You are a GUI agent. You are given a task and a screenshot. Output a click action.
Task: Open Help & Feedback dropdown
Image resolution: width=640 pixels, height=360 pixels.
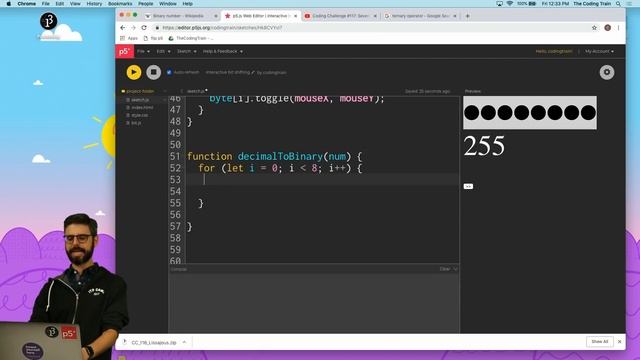click(223, 51)
